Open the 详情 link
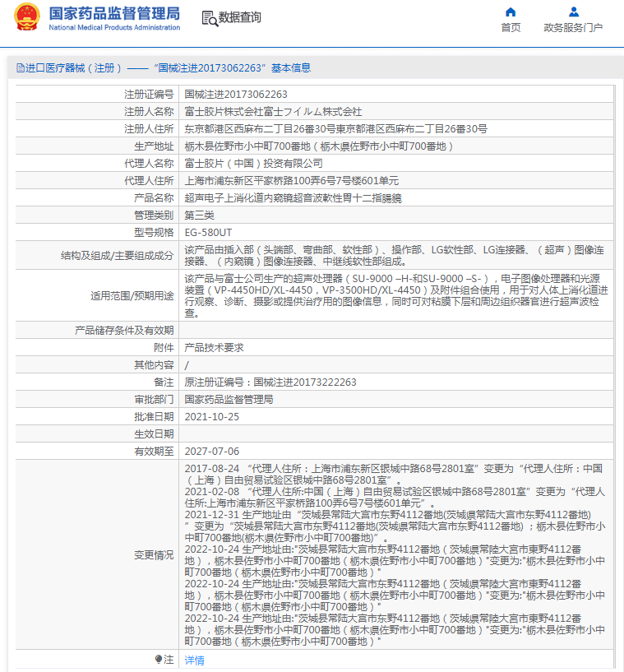The height and width of the screenshot is (672, 624). click(x=195, y=660)
